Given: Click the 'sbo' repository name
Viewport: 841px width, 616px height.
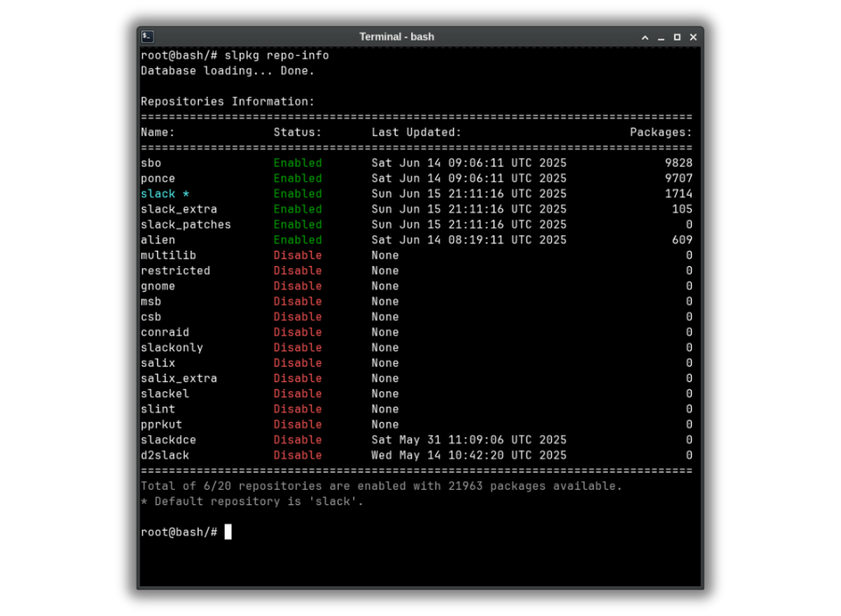Looking at the screenshot, I should tap(151, 163).
